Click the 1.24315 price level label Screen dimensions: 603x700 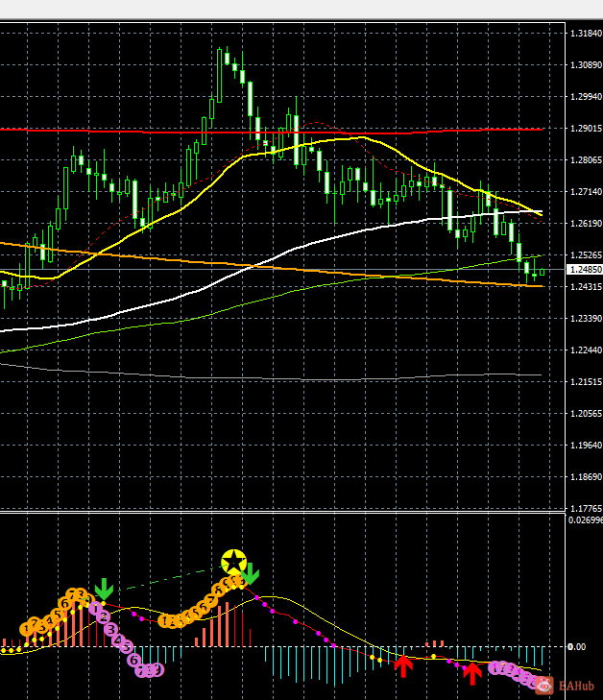586,287
